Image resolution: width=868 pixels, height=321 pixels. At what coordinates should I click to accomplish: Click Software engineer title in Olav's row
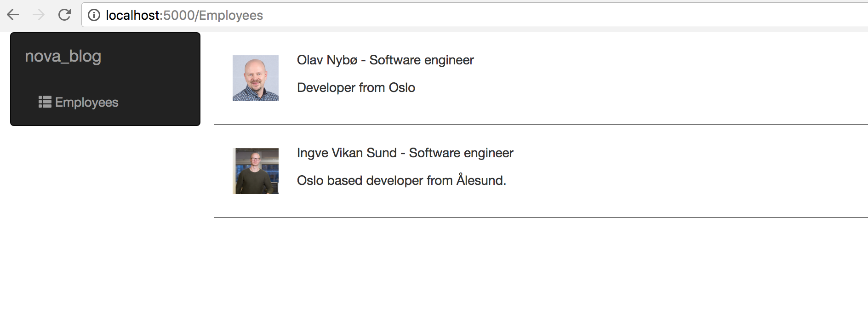pyautogui.click(x=422, y=60)
